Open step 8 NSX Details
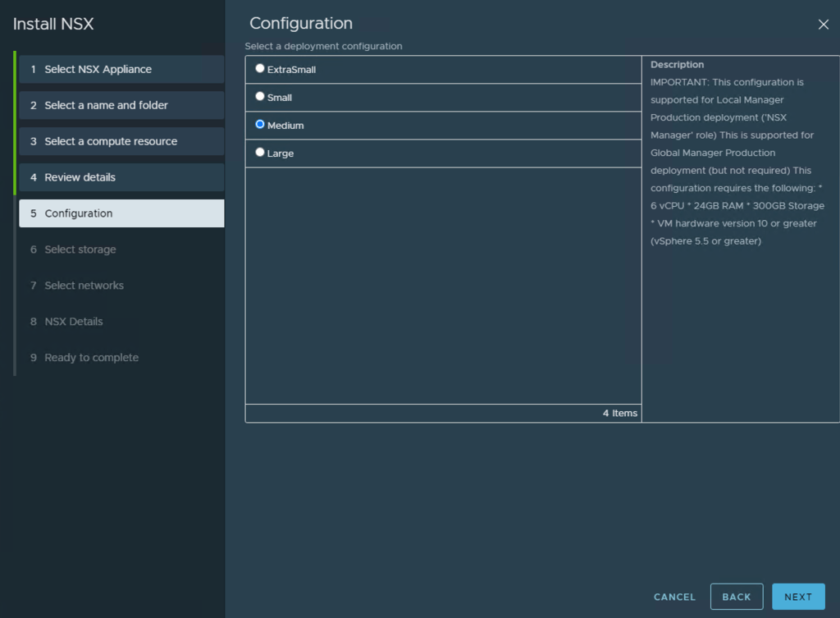The image size is (840, 618). pyautogui.click(x=73, y=322)
